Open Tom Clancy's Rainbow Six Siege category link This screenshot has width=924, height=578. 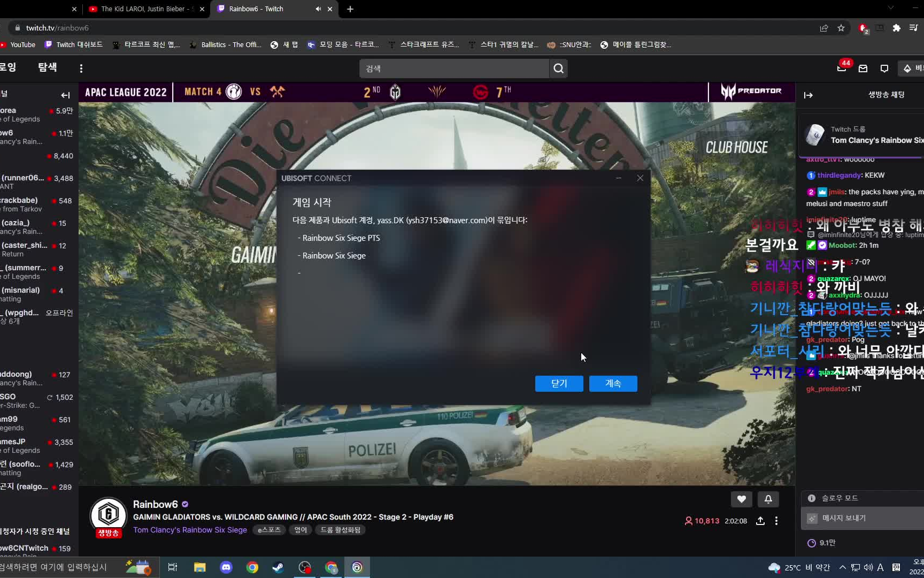(x=190, y=530)
